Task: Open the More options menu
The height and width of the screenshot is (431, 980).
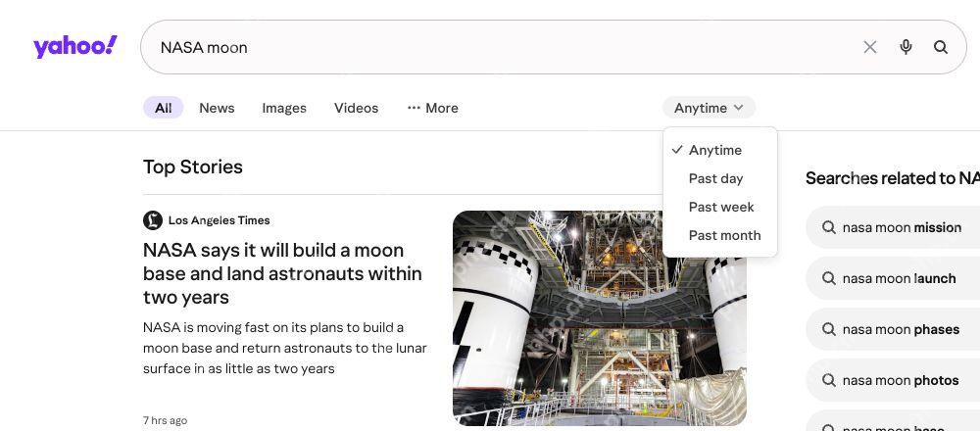Action: 432,108
